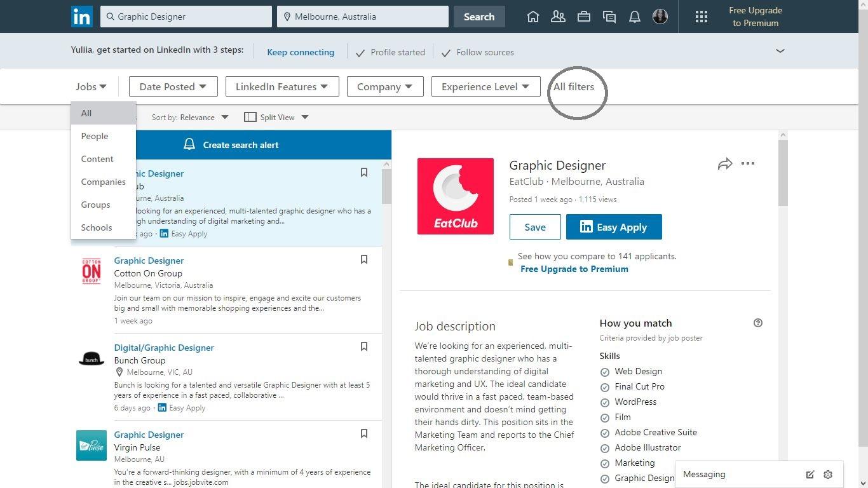Select All in the search type menu

click(104, 113)
